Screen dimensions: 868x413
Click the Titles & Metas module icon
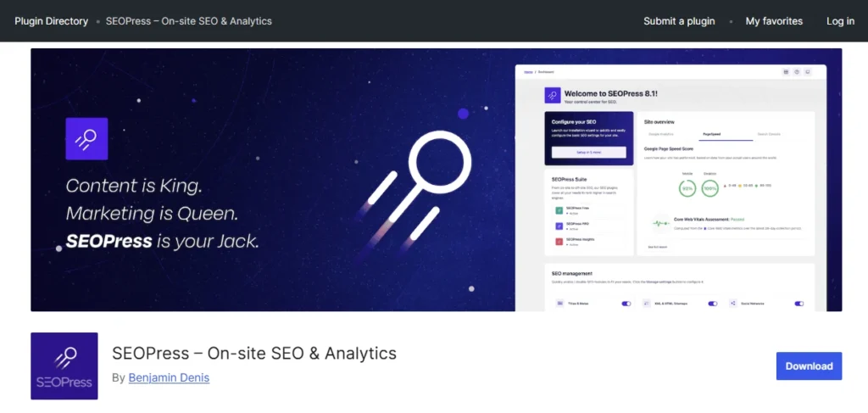pos(559,304)
